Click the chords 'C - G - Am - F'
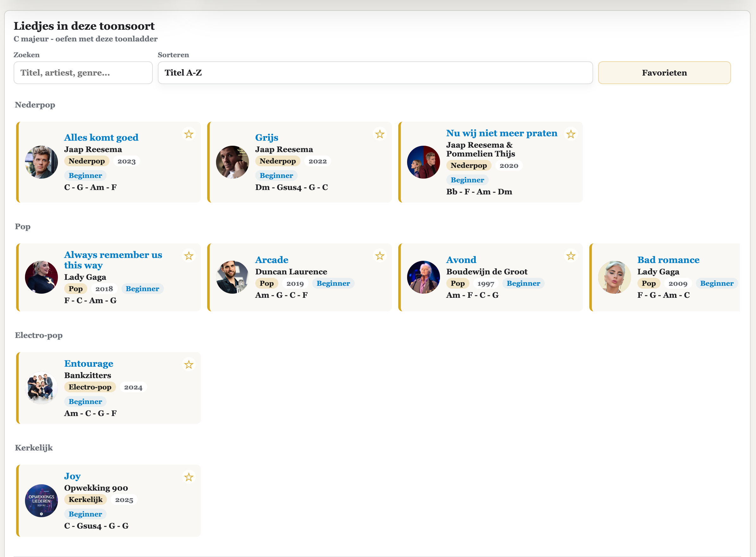 pyautogui.click(x=90, y=187)
